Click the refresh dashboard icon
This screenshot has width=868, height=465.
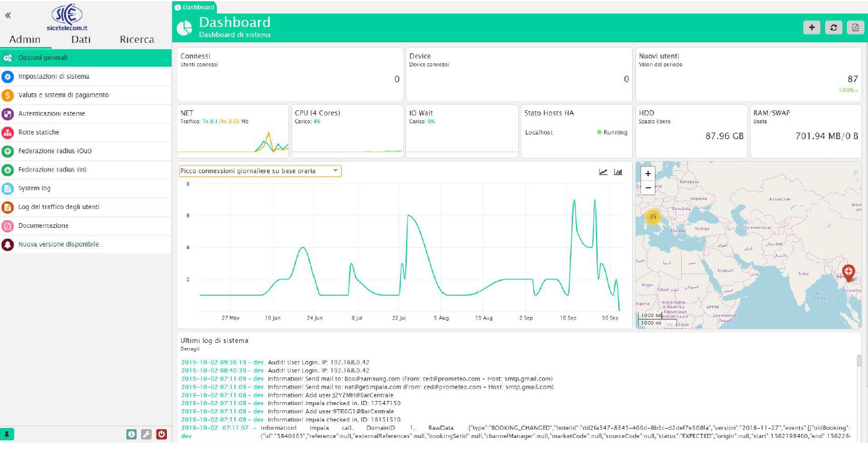point(833,28)
